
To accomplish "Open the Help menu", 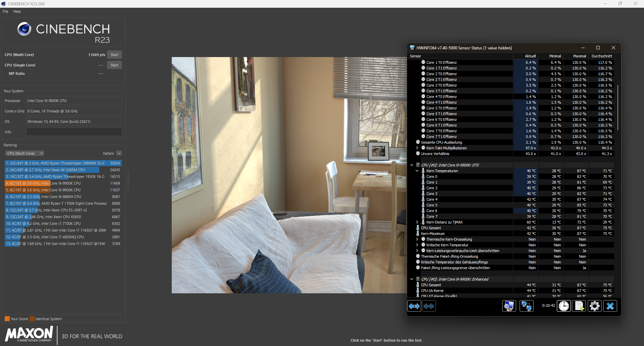I will [17, 11].
